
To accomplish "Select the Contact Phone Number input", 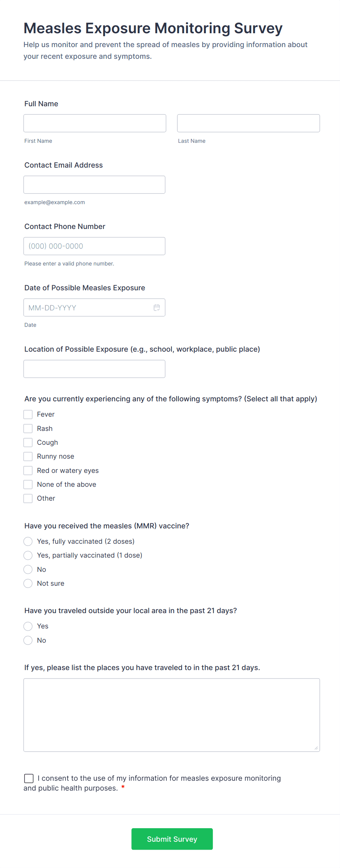I will click(x=94, y=246).
